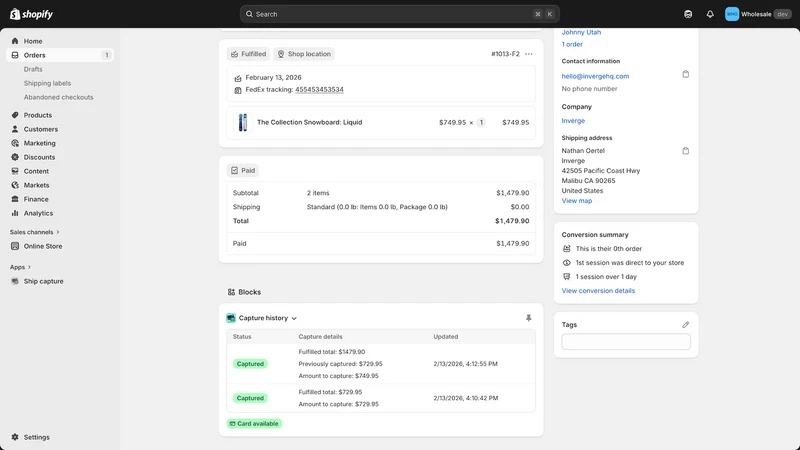Viewport: 800px width, 450px height.
Task: Open the Inverge company link
Action: click(x=573, y=121)
